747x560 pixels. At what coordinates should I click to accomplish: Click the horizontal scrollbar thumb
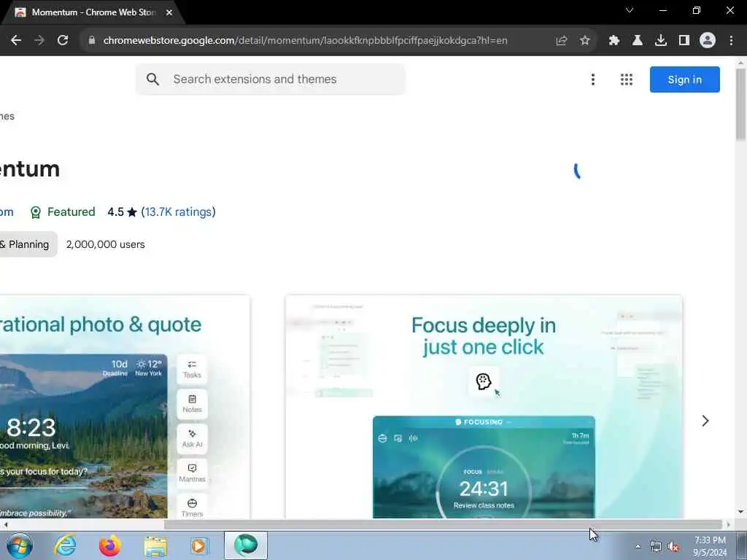(x=443, y=524)
